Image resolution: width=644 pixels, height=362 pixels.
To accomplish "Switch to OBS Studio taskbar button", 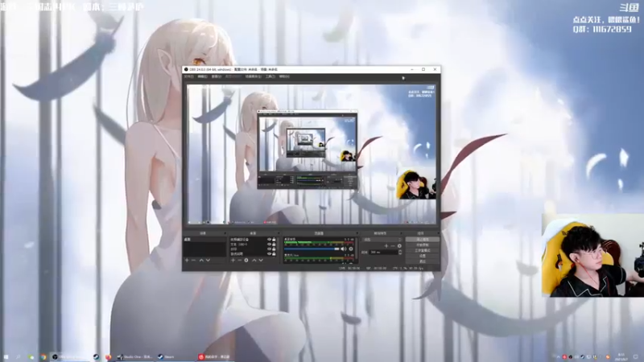I will (x=70, y=356).
